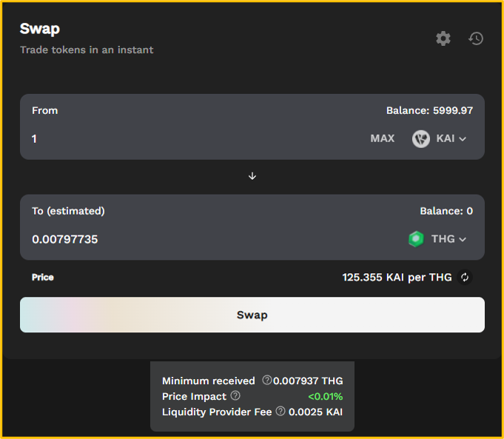Show Liquidity Provider Fee help icon
This screenshot has height=439, width=504.
pyautogui.click(x=280, y=411)
